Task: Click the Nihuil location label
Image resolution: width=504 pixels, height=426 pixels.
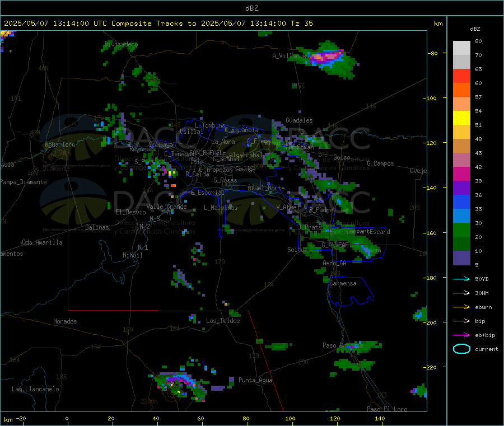Action: click(132, 255)
